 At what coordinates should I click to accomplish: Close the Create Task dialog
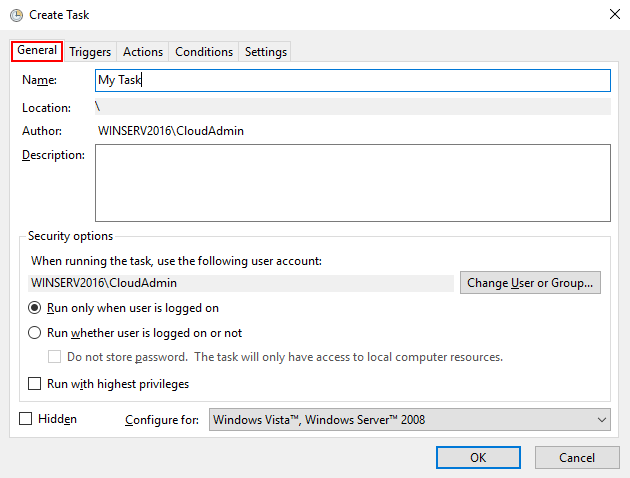612,13
